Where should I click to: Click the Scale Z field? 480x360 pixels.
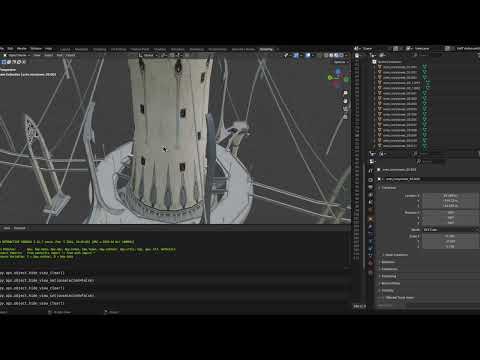[x=450, y=246]
